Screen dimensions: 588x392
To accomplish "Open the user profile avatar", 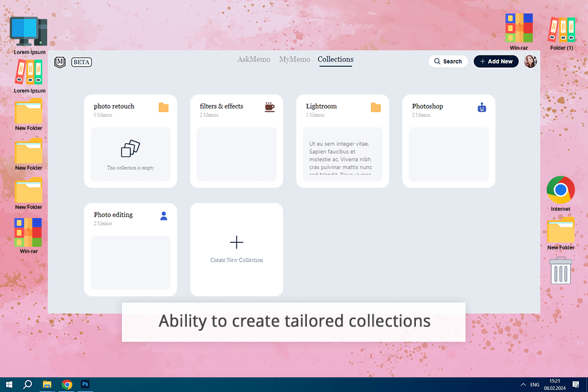I will pyautogui.click(x=530, y=61).
